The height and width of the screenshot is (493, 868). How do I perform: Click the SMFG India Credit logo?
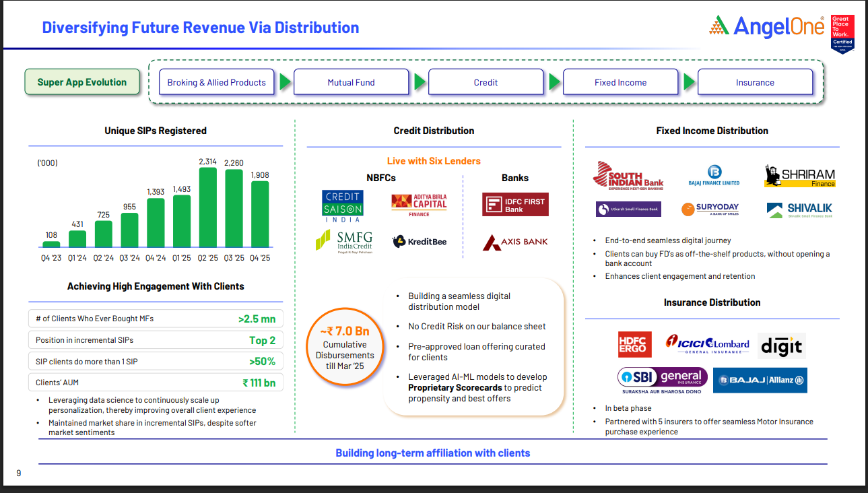click(344, 241)
